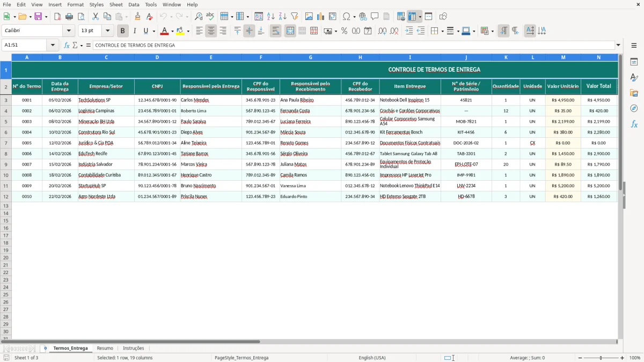Adjust the zoom slider handle
This screenshot has width=644, height=362.
point(601,358)
